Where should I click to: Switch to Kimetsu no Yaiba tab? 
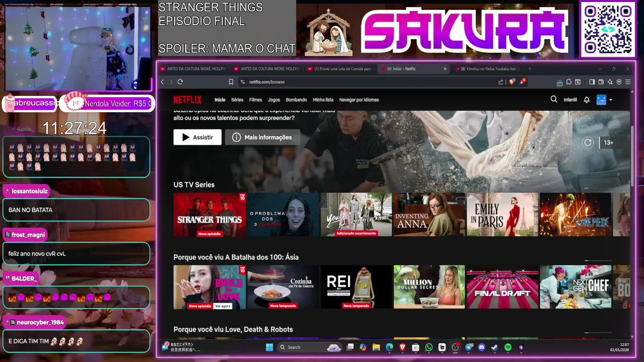point(487,69)
